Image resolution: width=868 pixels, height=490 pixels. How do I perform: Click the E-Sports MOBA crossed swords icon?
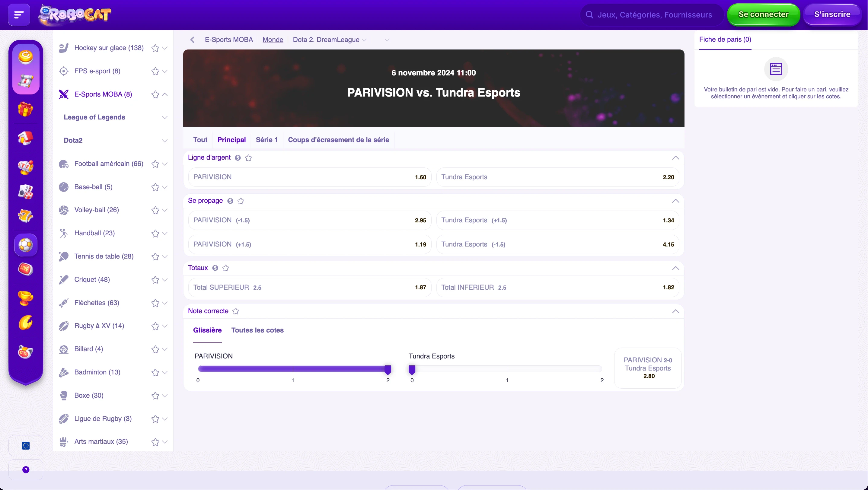click(x=64, y=94)
